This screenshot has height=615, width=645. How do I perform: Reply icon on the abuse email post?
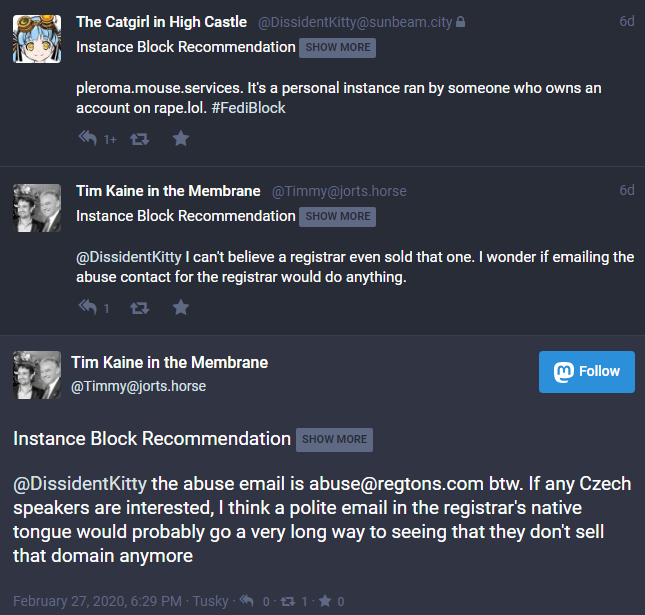(246, 600)
